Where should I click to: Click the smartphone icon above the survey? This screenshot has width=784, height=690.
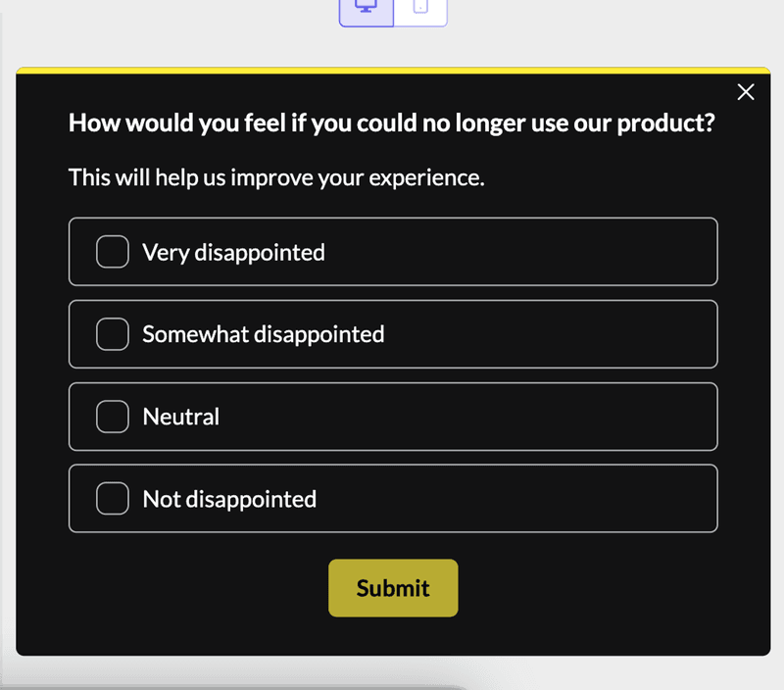(x=421, y=10)
